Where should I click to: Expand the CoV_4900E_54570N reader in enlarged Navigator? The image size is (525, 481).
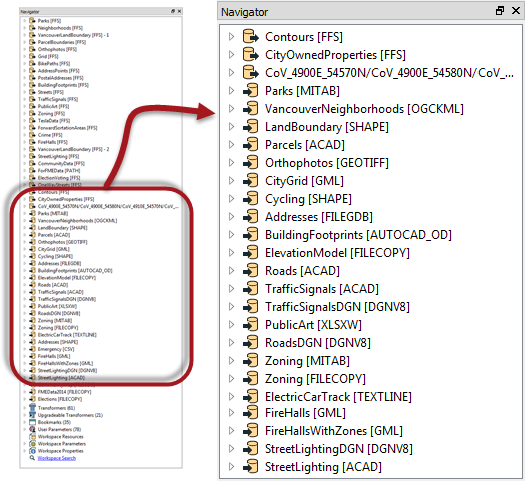click(231, 73)
